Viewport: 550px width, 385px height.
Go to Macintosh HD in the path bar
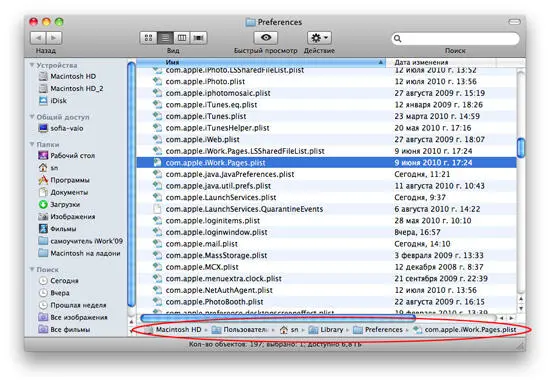point(174,330)
